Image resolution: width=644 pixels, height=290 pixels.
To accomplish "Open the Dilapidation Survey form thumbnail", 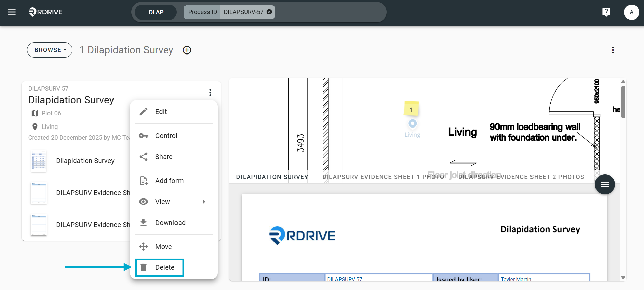I will click(x=39, y=161).
